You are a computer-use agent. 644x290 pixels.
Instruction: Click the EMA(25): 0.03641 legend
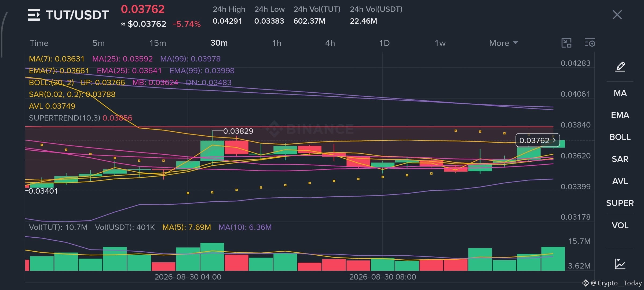click(x=129, y=71)
